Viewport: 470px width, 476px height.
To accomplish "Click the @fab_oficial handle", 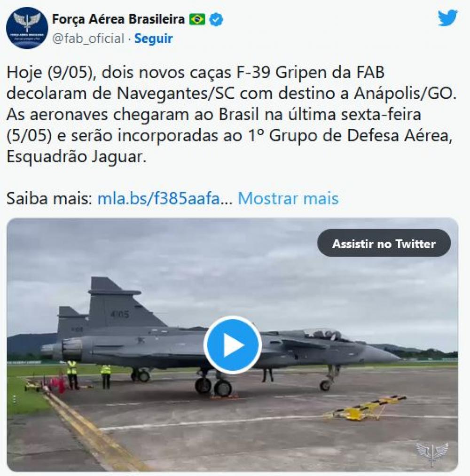I will tap(88, 39).
